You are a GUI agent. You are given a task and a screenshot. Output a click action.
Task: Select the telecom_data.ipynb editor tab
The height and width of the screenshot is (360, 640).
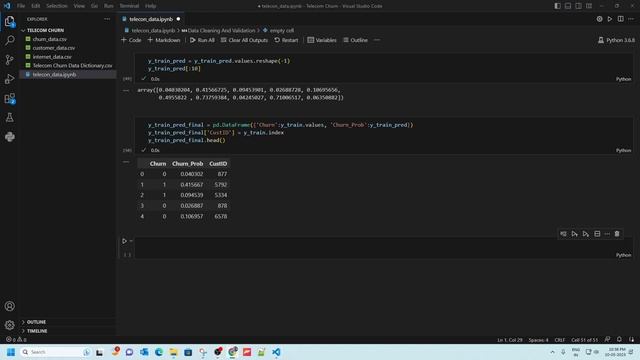tap(151, 19)
